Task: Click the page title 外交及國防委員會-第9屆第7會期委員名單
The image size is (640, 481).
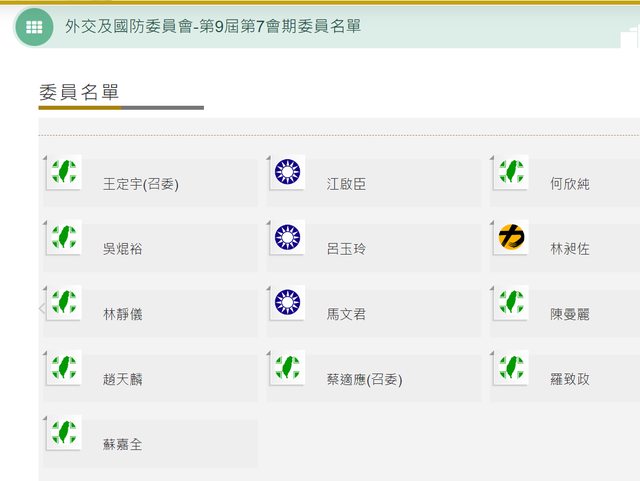Action: click(x=213, y=27)
